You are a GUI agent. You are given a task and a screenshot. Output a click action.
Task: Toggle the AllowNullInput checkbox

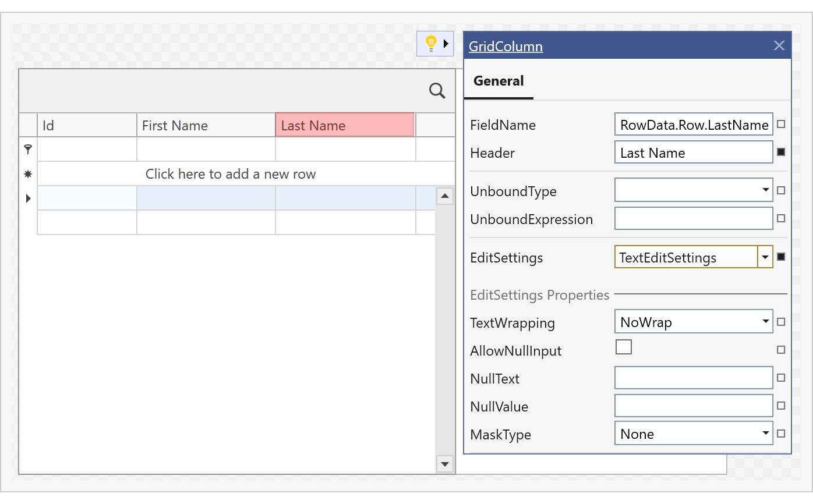pos(624,347)
